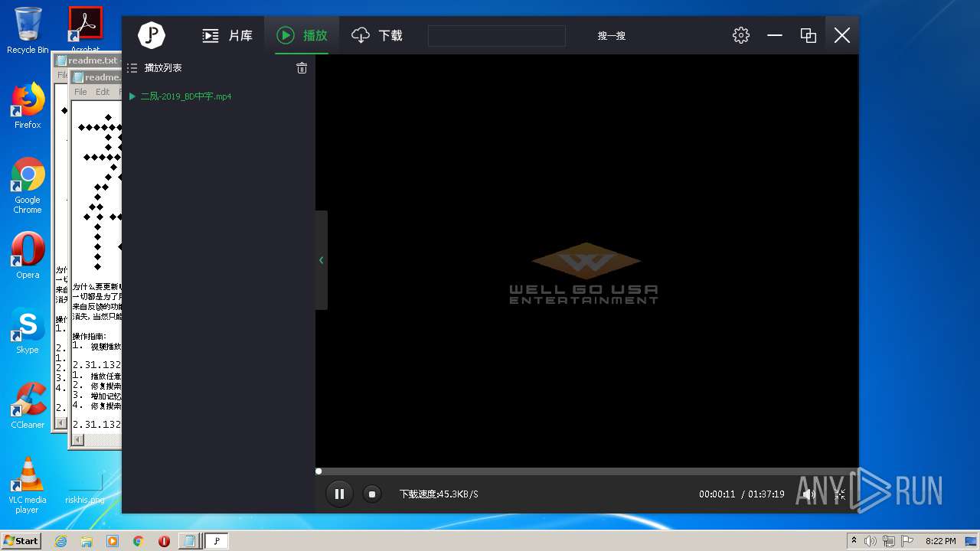Switch to Notepad taskbar button
The height and width of the screenshot is (551, 980).
point(189,541)
